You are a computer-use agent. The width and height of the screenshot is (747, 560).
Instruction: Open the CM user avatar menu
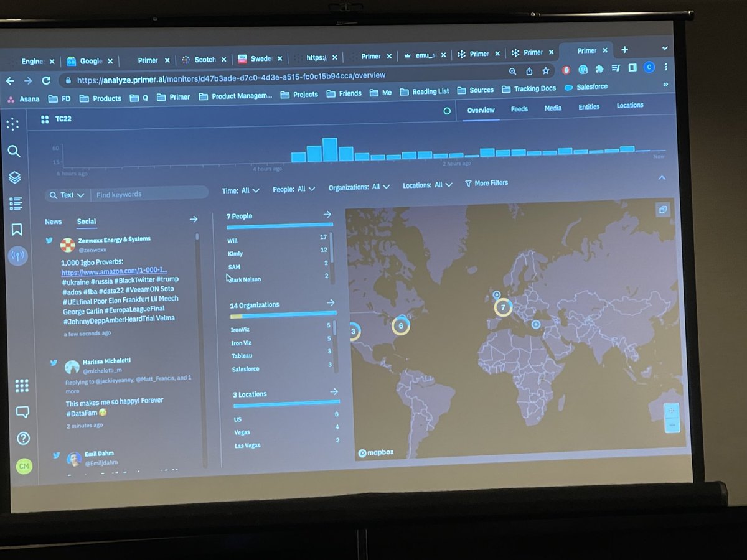pyautogui.click(x=24, y=465)
